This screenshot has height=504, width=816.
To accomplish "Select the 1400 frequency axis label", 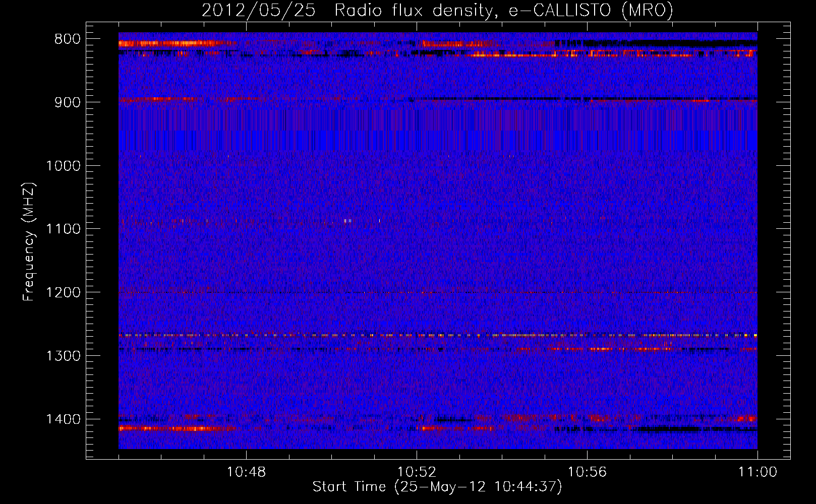I will (x=63, y=419).
